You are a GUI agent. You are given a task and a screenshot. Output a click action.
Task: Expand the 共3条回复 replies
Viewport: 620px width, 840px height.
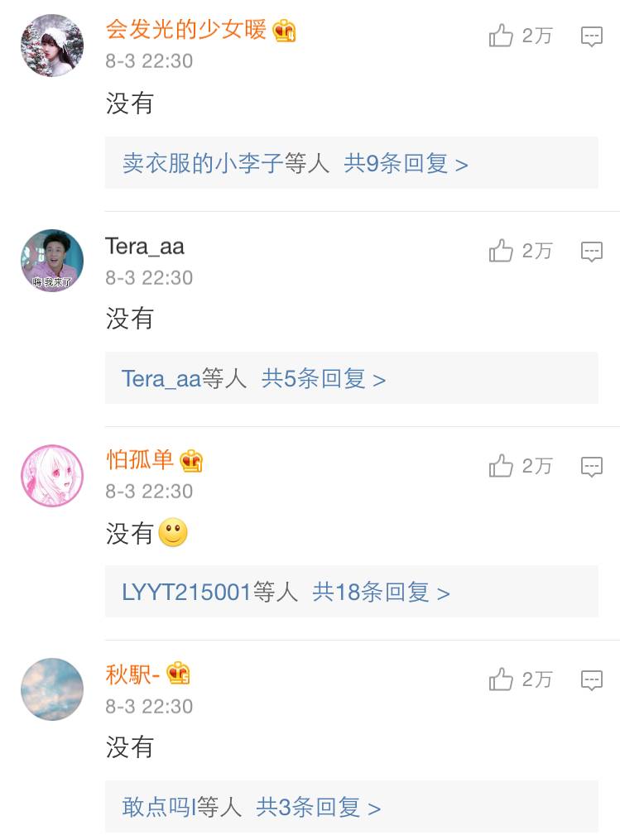[319, 807]
